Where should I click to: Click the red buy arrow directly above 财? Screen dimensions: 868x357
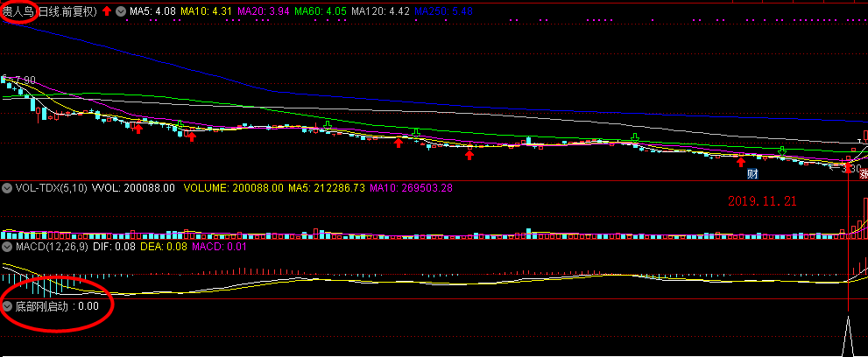coord(741,162)
